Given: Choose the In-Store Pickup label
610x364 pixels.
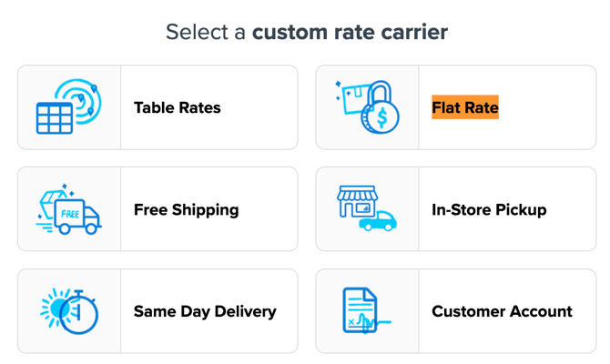Looking at the screenshot, I should pyautogui.click(x=489, y=209).
